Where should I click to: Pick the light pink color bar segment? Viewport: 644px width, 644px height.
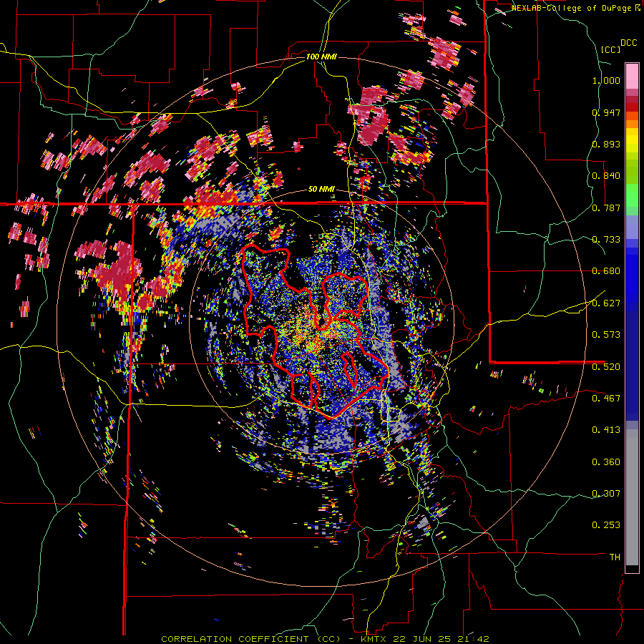click(x=632, y=77)
